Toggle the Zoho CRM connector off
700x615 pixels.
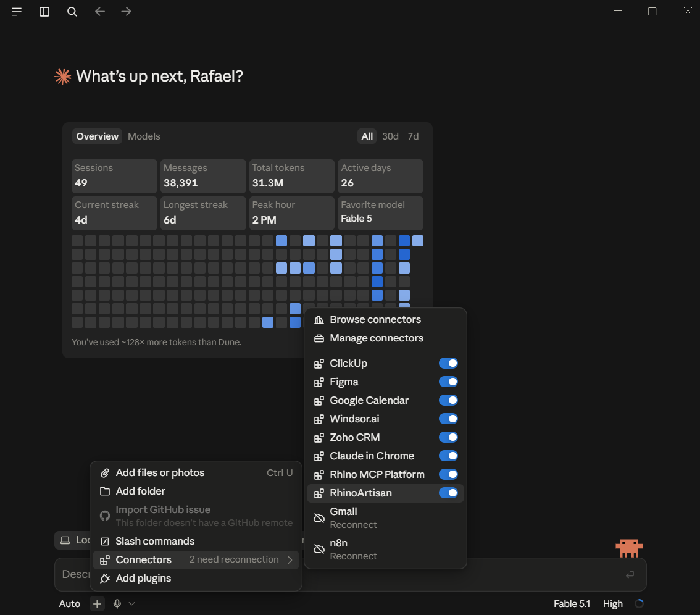pyautogui.click(x=448, y=437)
